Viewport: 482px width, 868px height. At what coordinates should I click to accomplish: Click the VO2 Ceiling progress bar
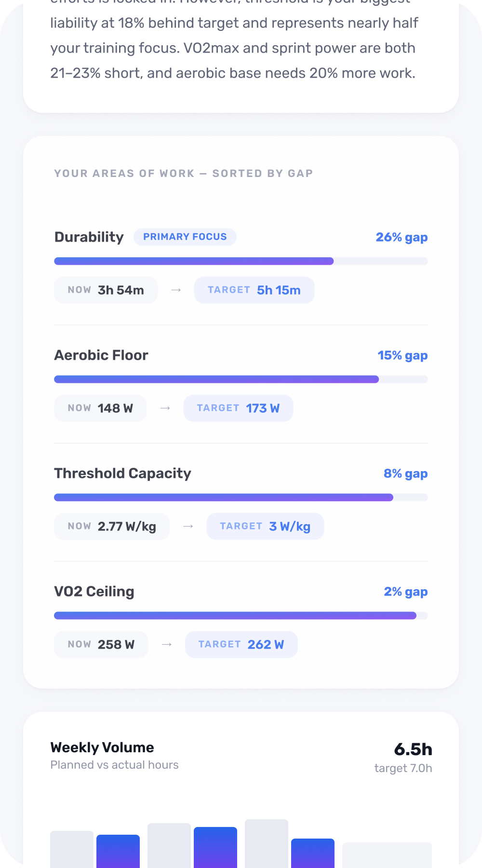[x=241, y=616]
